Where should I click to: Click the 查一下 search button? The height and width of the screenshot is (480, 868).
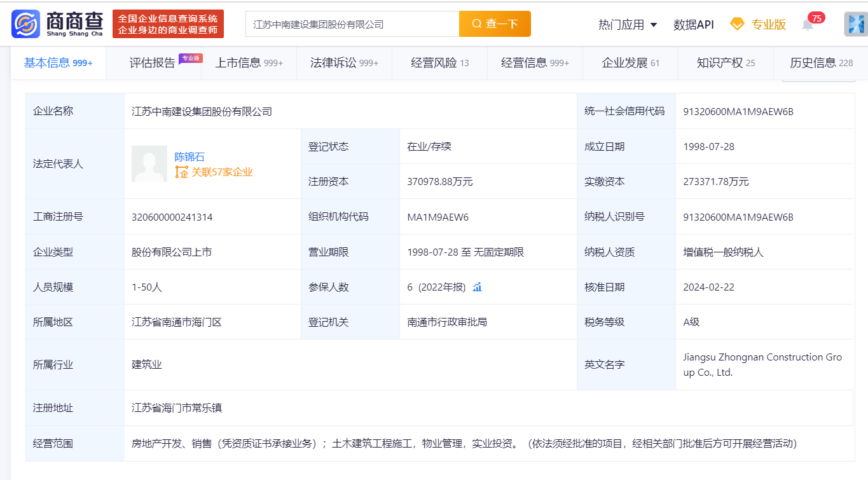click(495, 23)
